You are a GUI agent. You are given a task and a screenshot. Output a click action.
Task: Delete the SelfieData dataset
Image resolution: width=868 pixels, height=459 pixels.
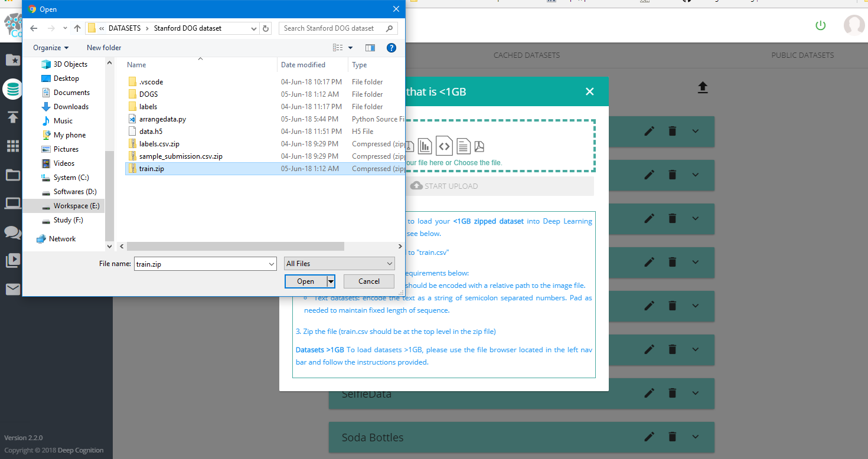[x=672, y=393]
